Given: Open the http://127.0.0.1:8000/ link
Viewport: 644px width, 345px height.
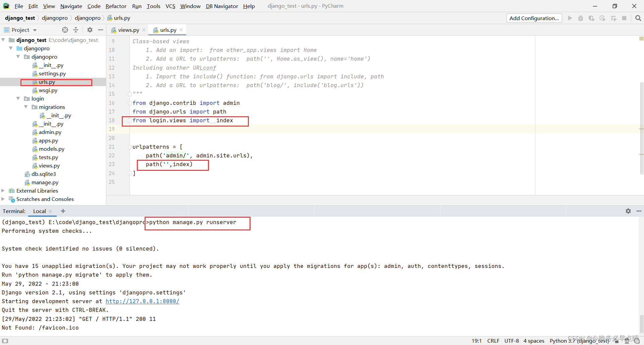Looking at the screenshot, I should coord(143,301).
